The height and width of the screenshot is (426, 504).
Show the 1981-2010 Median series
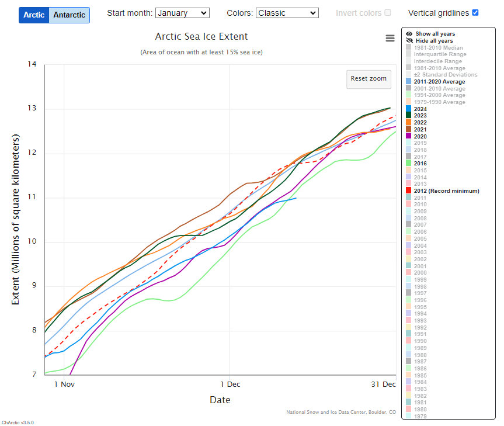[438, 48]
